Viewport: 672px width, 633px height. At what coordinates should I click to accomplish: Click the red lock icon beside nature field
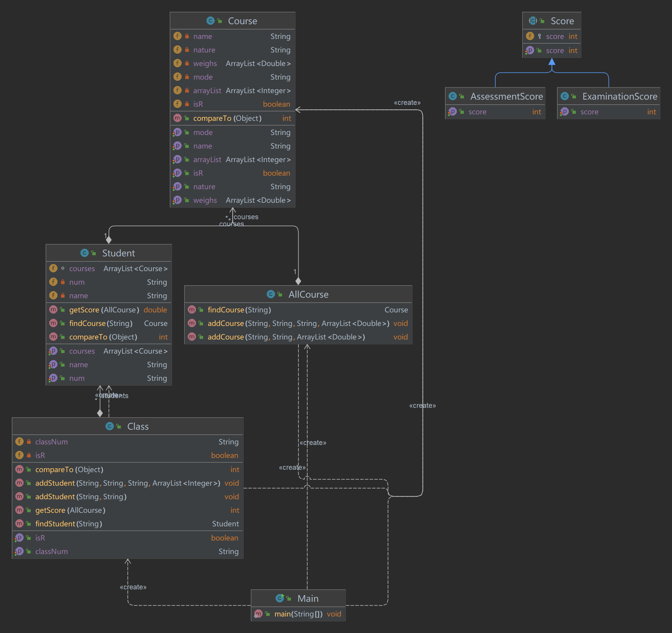(x=187, y=50)
